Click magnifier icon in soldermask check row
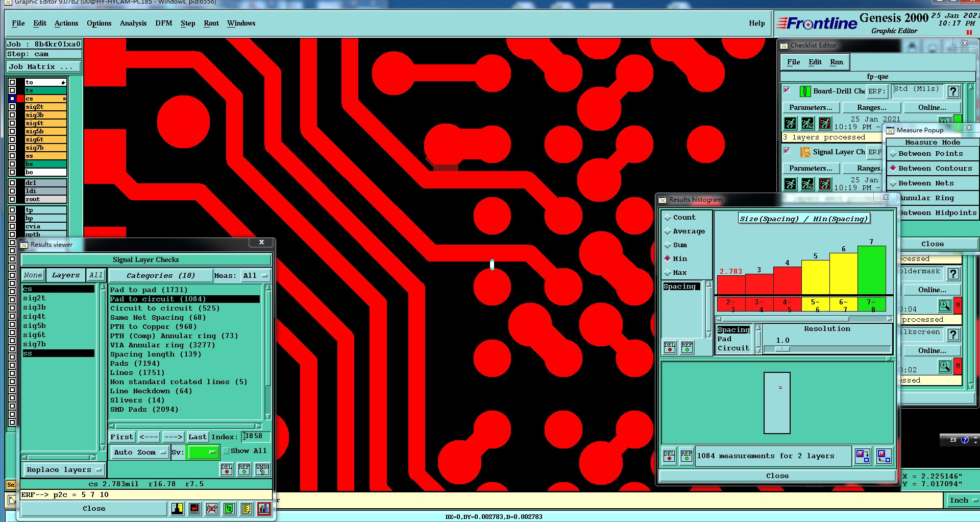Viewport: 980px width, 522px height. tap(945, 305)
